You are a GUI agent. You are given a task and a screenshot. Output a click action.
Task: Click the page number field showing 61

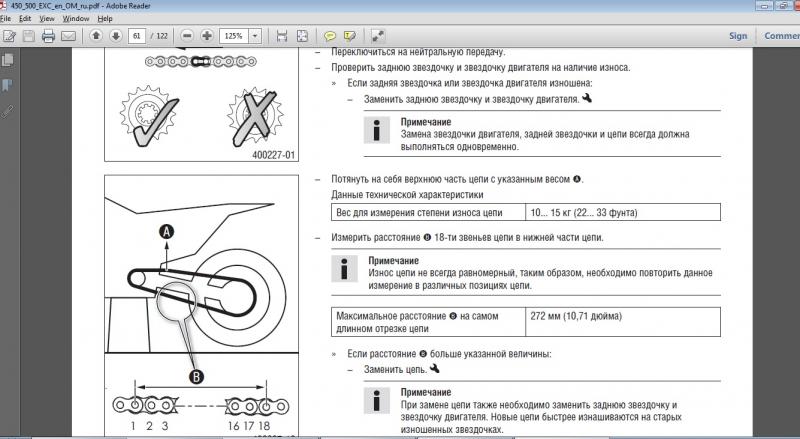click(136, 36)
